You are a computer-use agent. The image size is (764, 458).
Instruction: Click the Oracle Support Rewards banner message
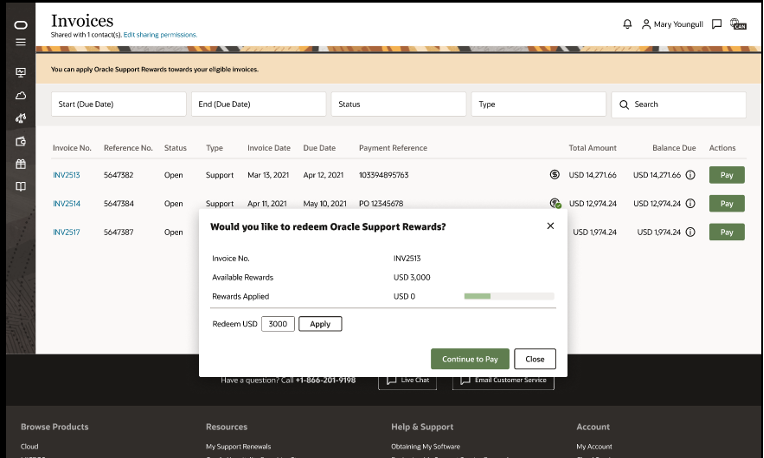[x=154, y=69]
